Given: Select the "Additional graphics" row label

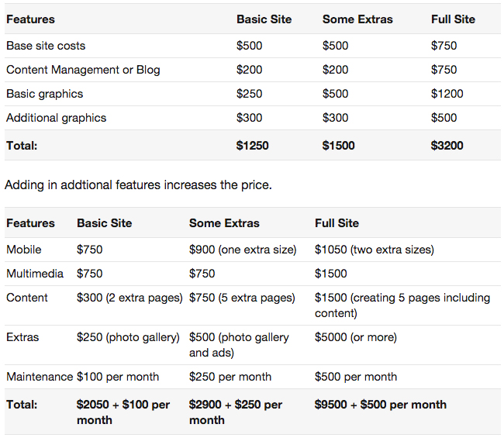Looking at the screenshot, I should click(x=56, y=118).
